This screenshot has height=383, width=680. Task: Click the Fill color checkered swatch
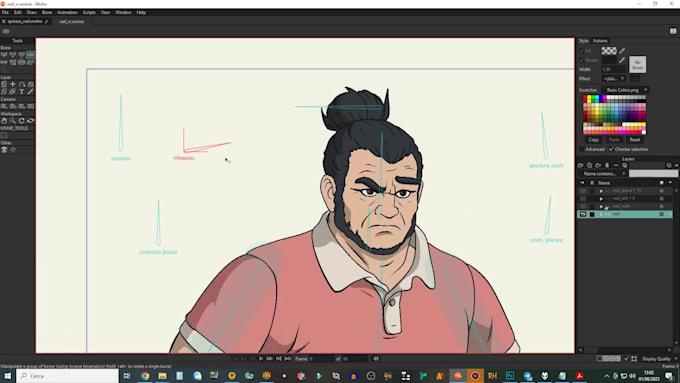[x=609, y=51]
